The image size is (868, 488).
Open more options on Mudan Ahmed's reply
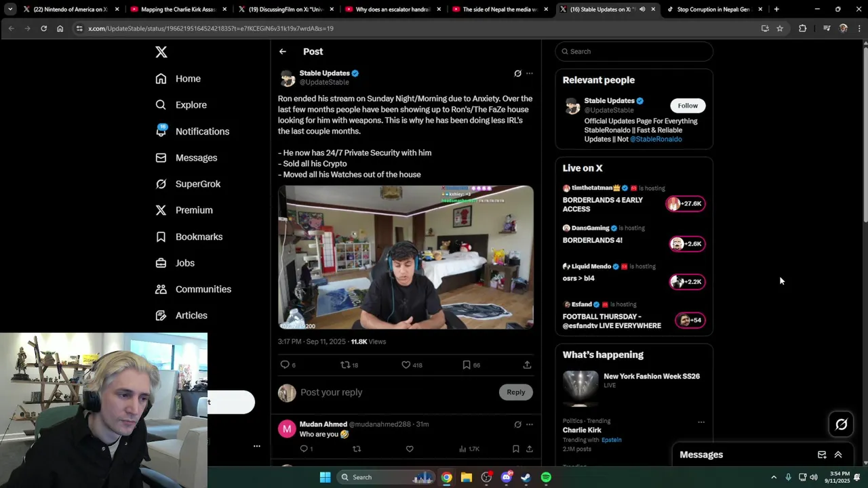(x=530, y=424)
